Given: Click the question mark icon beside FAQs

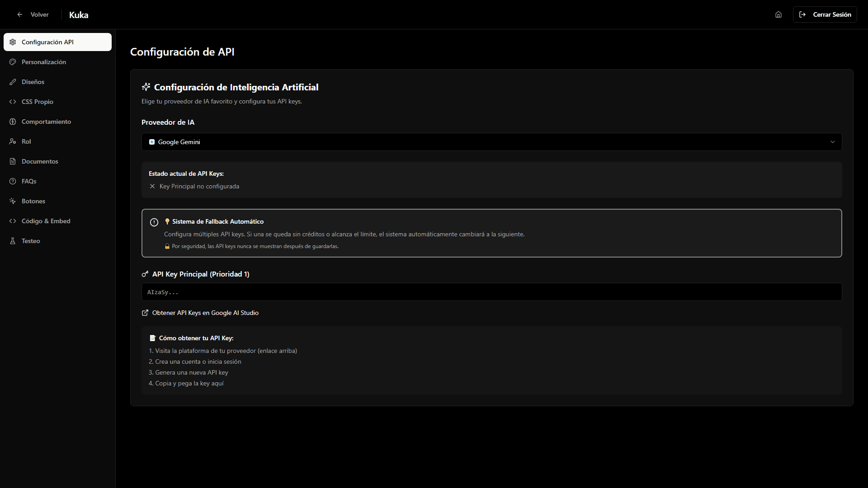Looking at the screenshot, I should coord(13,181).
